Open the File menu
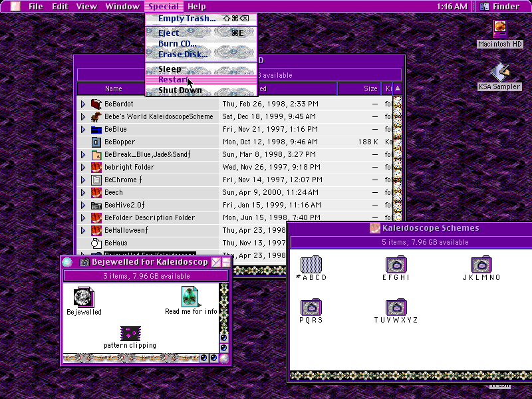532x399 pixels. coord(36,7)
